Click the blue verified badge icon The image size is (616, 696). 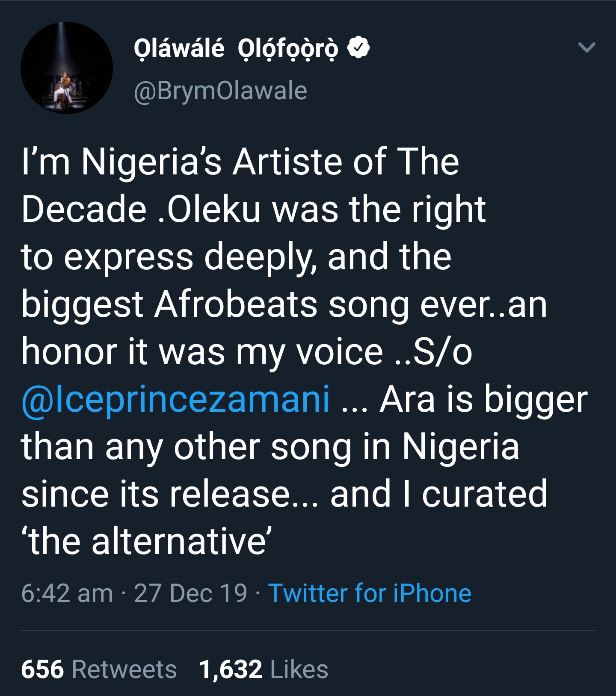358,47
